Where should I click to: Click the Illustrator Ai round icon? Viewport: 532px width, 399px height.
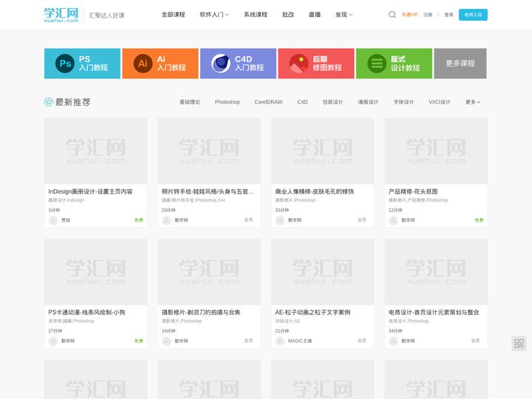(143, 64)
